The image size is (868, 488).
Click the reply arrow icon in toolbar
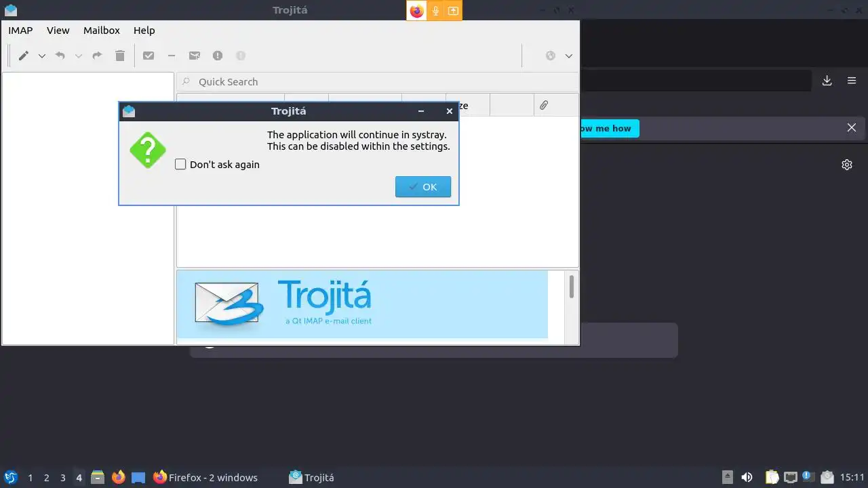pos(60,56)
